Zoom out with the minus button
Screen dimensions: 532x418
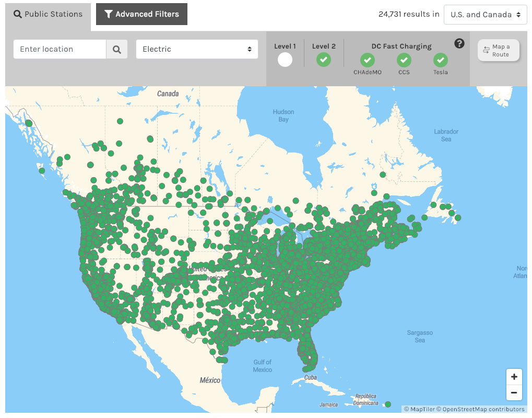pos(514,392)
